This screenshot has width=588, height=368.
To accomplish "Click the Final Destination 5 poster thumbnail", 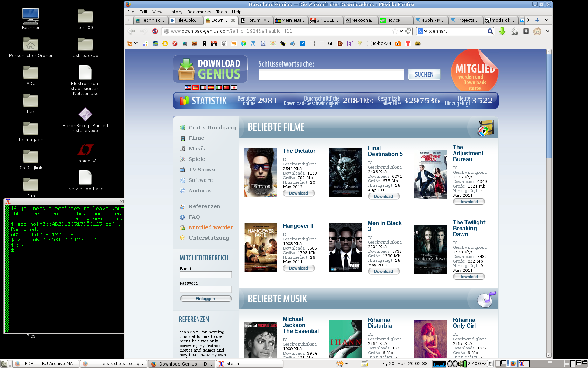I will 346,172.
